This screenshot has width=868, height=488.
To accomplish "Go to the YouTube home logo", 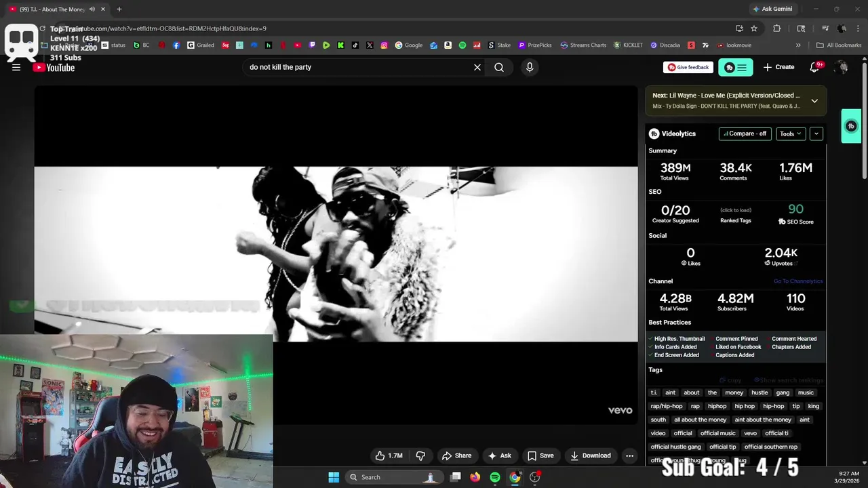I will (x=54, y=68).
